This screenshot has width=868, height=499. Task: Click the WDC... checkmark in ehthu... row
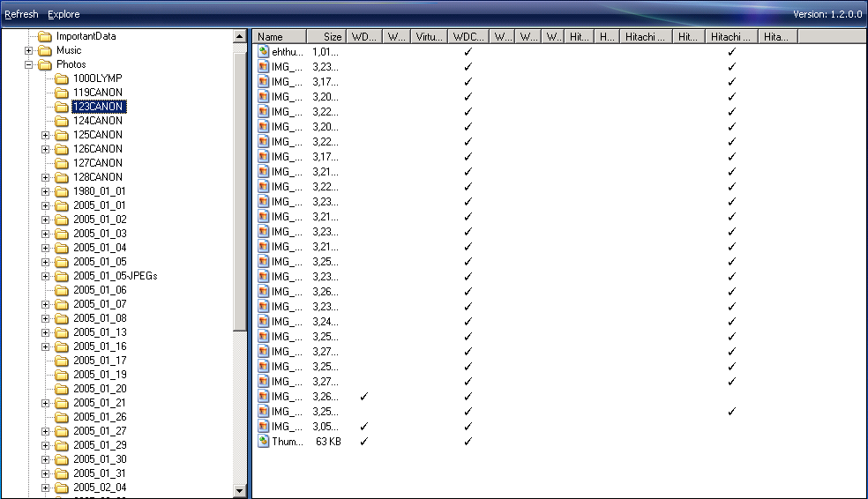click(468, 51)
